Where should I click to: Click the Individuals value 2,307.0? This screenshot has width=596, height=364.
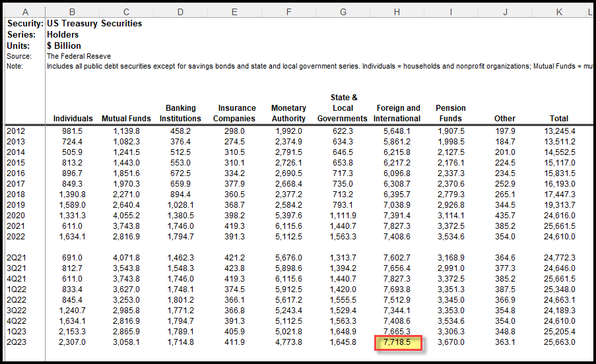(72, 342)
